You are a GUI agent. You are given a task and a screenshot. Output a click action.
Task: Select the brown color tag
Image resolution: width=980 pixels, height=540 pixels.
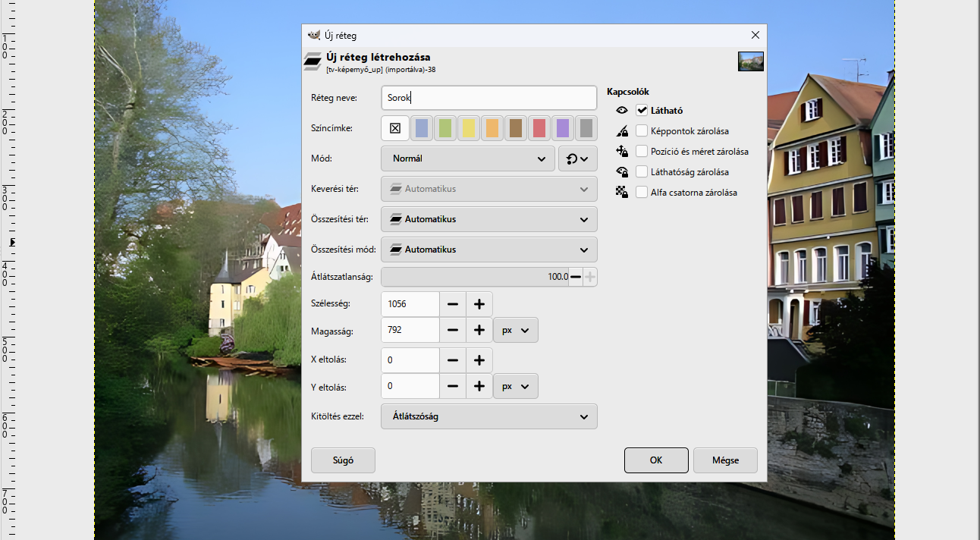coord(516,128)
